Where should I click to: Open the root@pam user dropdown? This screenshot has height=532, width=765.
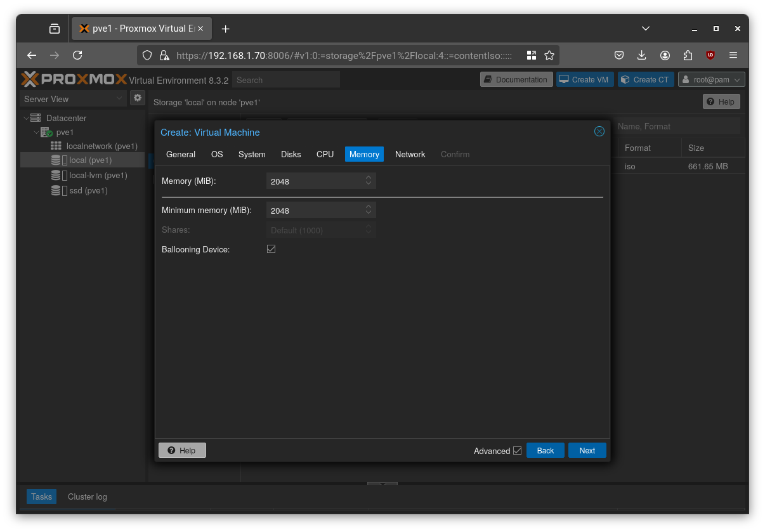pos(711,79)
